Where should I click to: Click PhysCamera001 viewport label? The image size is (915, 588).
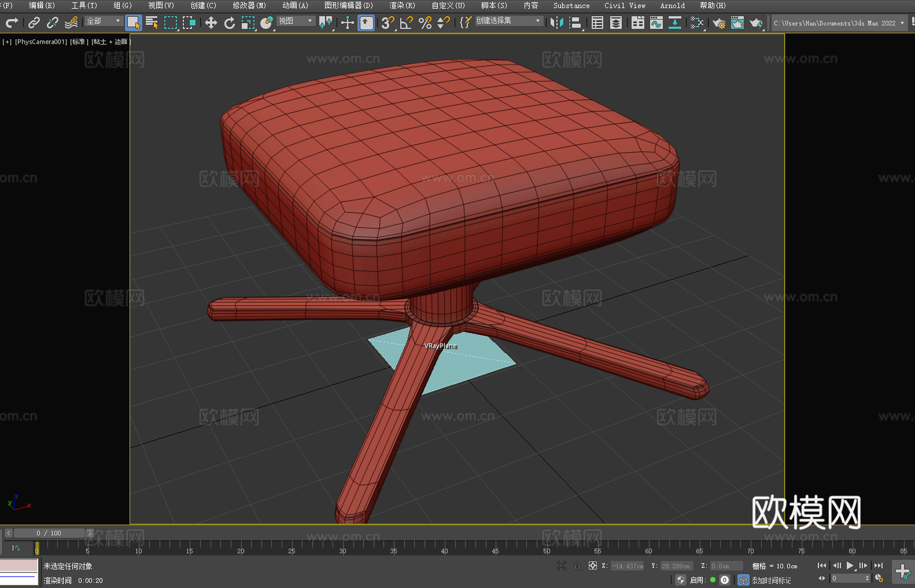pos(41,42)
